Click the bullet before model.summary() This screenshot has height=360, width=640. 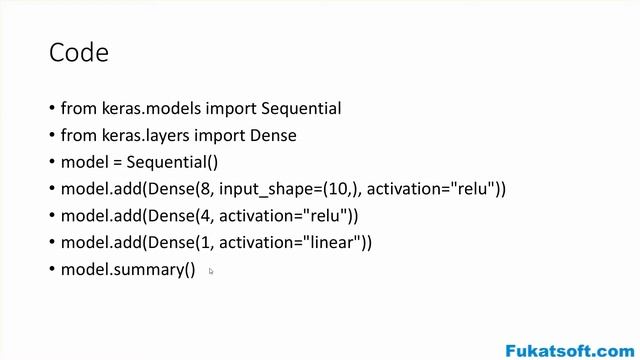[x=52, y=269]
